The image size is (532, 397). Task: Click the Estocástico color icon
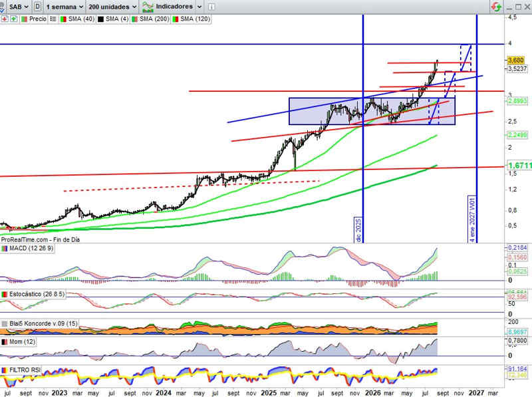click(5, 294)
